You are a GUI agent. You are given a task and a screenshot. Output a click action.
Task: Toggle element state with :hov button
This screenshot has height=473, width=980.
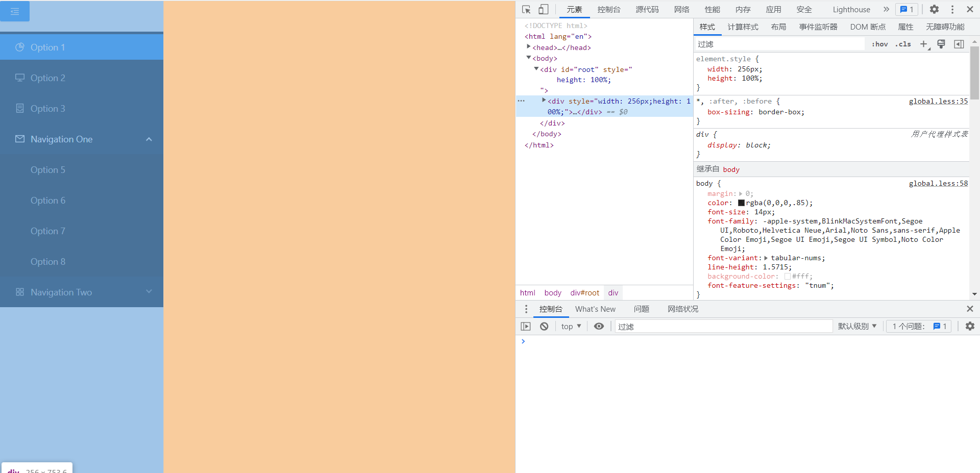pyautogui.click(x=880, y=44)
